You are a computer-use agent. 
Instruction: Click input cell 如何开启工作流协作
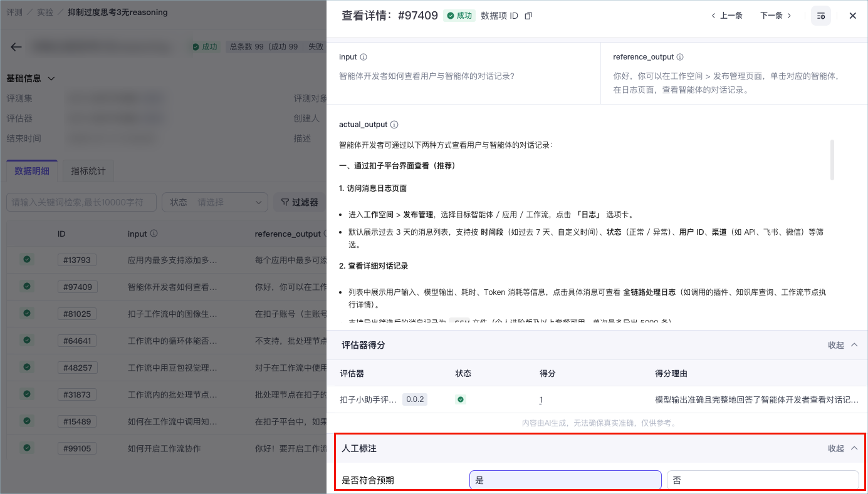click(163, 448)
